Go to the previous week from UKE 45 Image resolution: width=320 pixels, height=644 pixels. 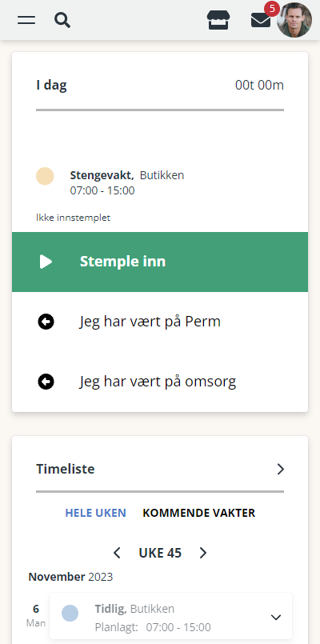[x=117, y=554]
